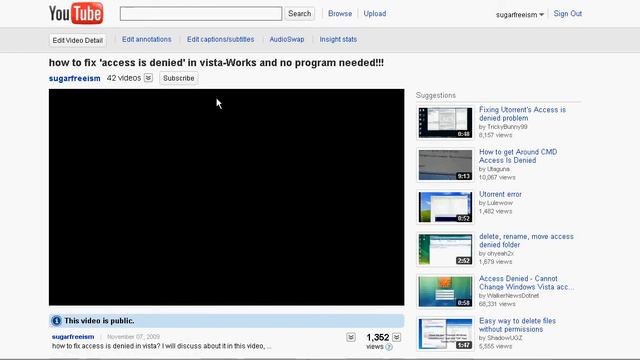Click the 'Suggestions' heading
The height and width of the screenshot is (360, 640).
436,95
